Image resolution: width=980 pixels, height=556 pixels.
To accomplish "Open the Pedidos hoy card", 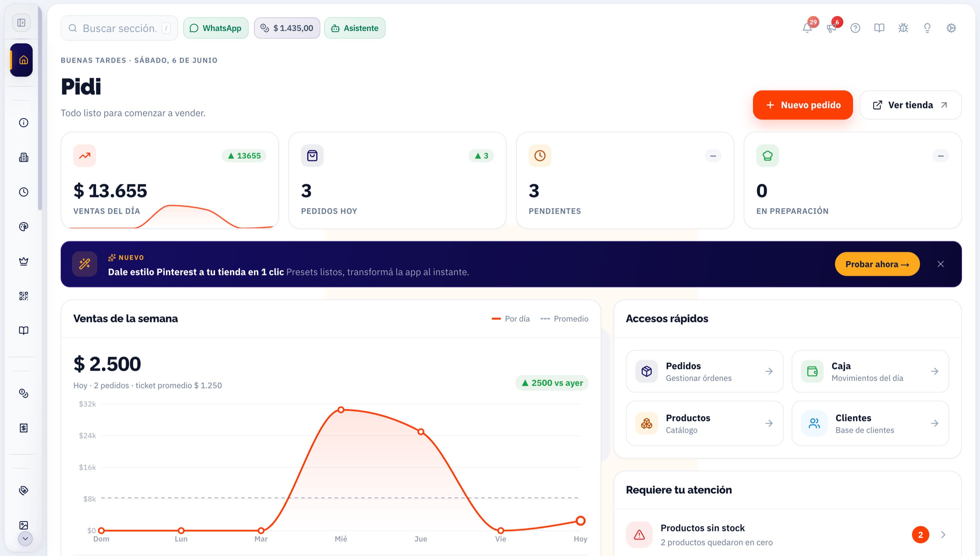I will coord(397,181).
